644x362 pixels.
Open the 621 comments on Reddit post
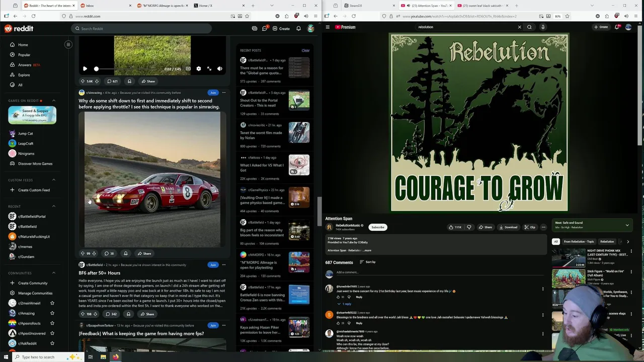(x=112, y=81)
